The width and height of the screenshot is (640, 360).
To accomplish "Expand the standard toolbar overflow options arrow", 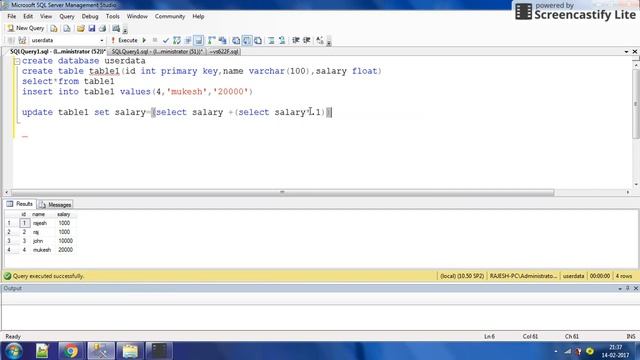I will click(125, 29).
